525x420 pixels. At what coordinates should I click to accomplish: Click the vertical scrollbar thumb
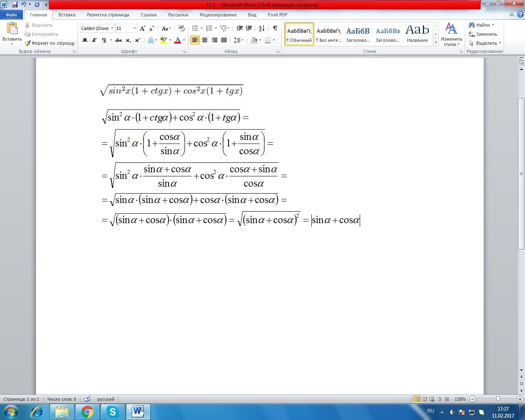pos(521,173)
